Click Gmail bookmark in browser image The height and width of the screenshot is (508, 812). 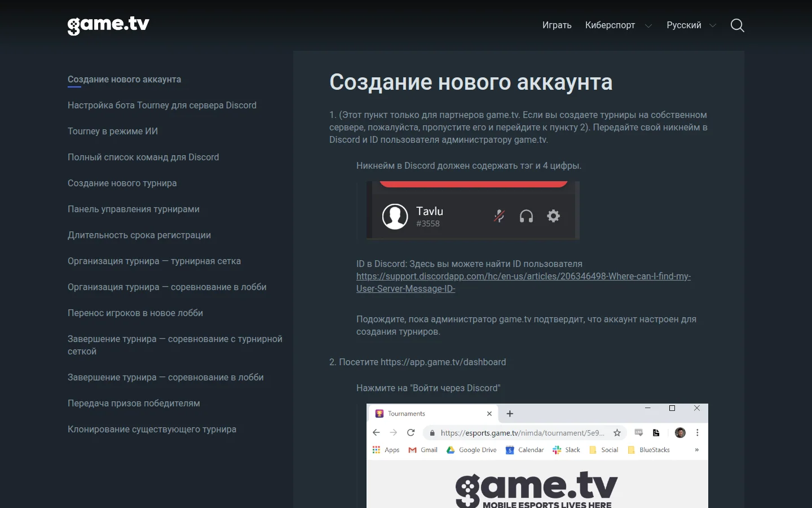pyautogui.click(x=423, y=450)
